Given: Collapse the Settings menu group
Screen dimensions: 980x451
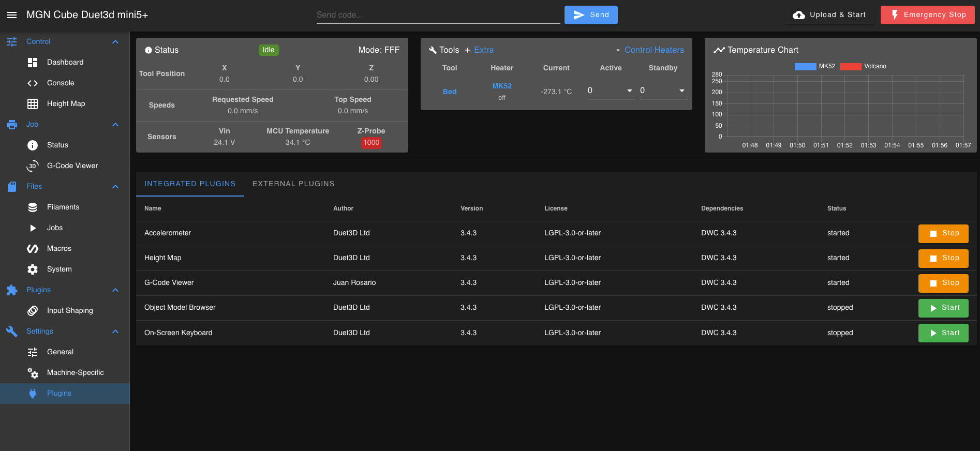Looking at the screenshot, I should [x=115, y=332].
